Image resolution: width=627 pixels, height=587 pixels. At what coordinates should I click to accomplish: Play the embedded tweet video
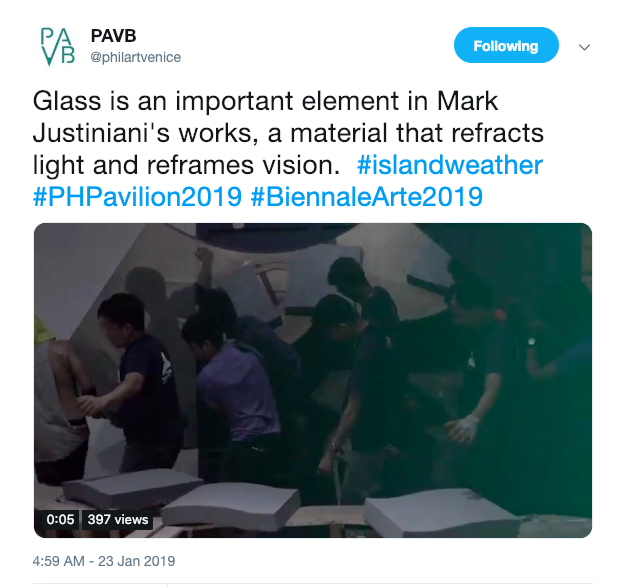pos(313,380)
